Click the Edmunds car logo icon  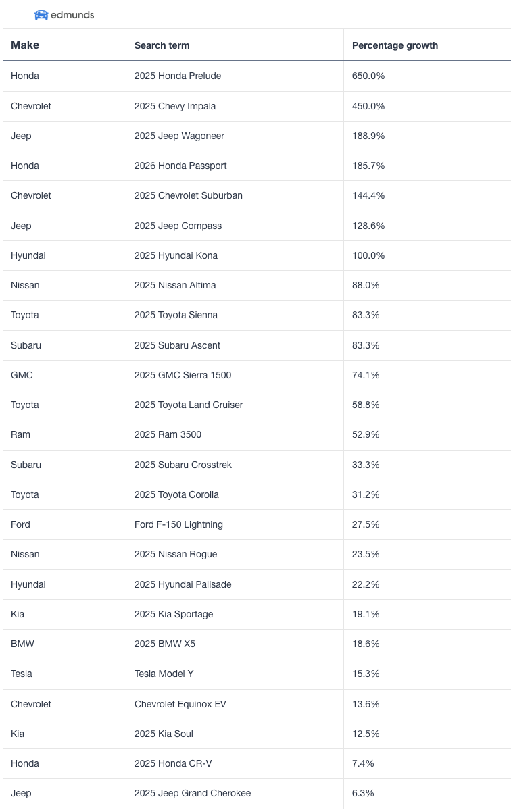coord(41,15)
